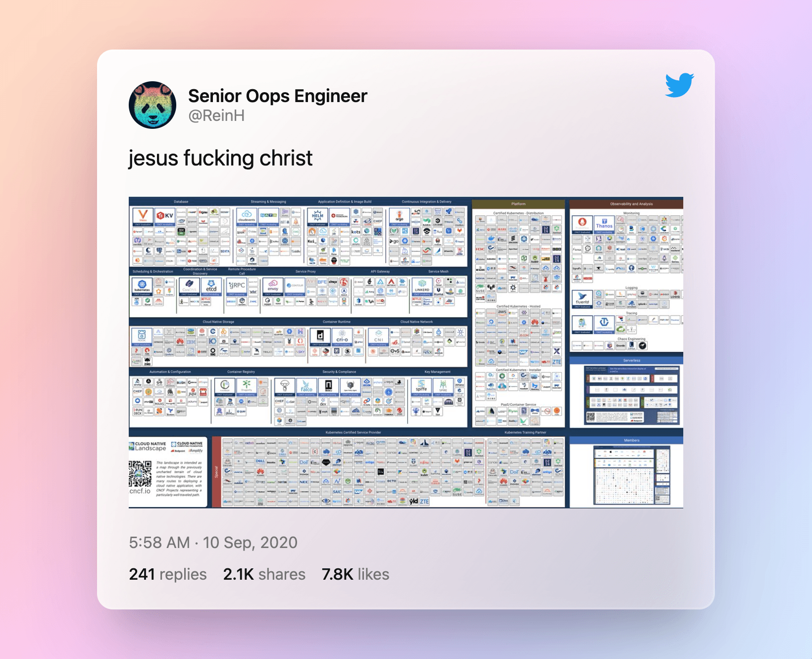
Task: Click the 'Cloud Native Storage' heading
Action: coord(218,322)
